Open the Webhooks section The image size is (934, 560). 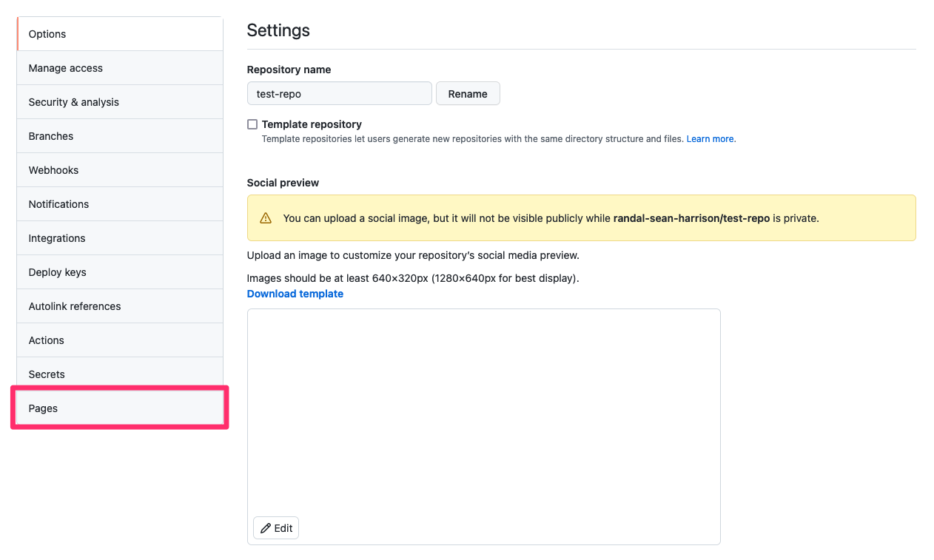pos(118,169)
